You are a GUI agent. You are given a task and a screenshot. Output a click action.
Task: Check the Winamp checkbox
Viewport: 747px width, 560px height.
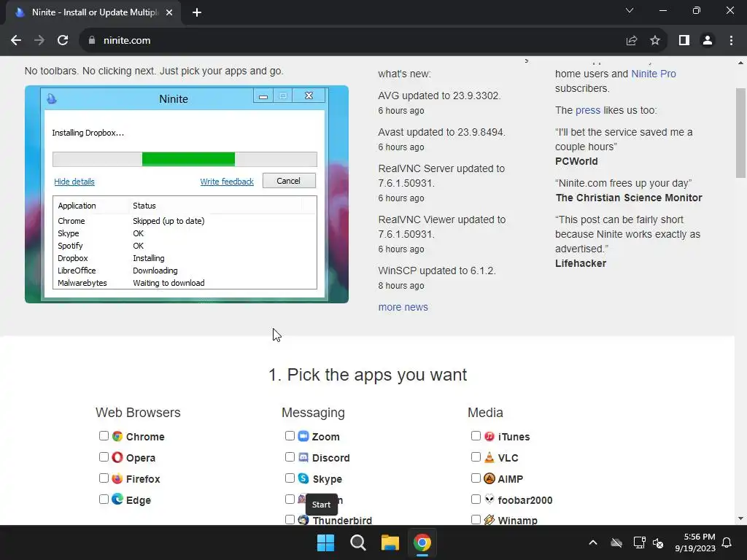(476, 519)
